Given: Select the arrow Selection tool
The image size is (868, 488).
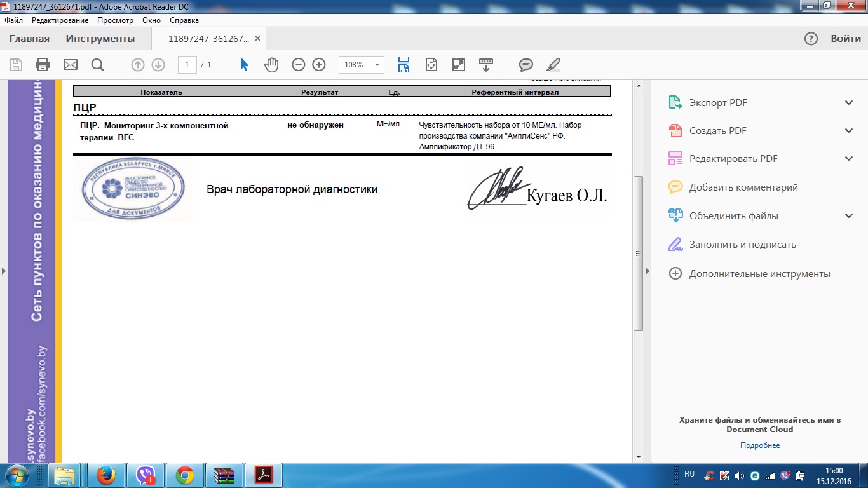Looking at the screenshot, I should tap(244, 65).
